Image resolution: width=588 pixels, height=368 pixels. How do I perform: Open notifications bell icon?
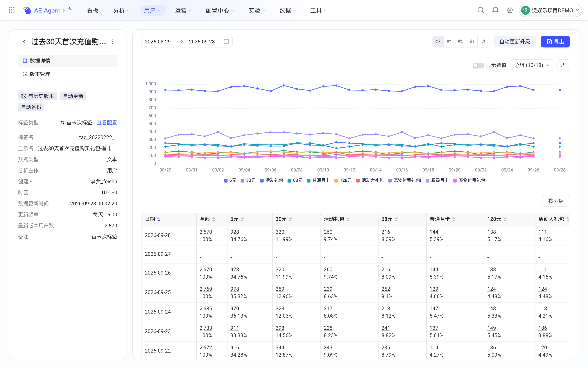pos(495,10)
